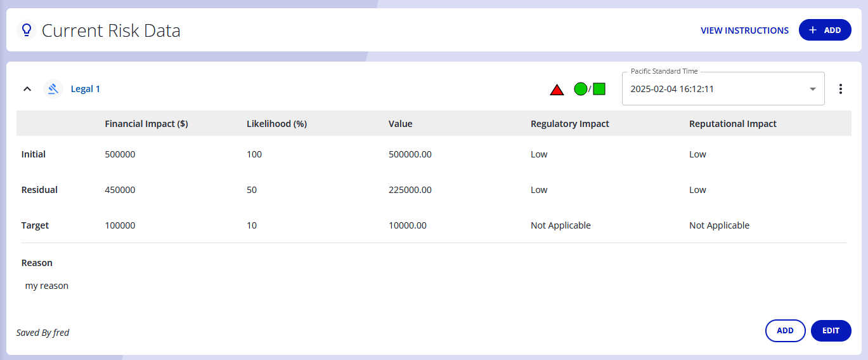Image resolution: width=868 pixels, height=360 pixels.
Task: Click the 'my reason' text field
Action: pyautogui.click(x=47, y=286)
